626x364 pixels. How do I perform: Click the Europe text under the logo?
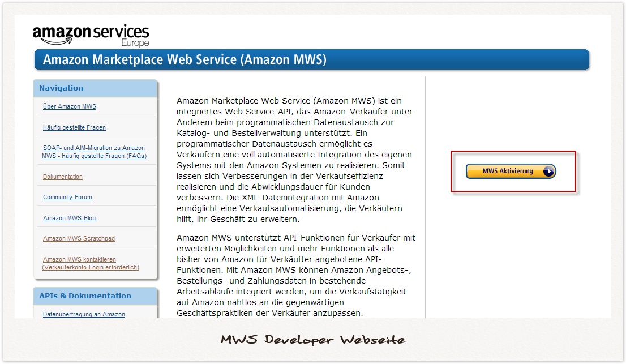[135, 41]
